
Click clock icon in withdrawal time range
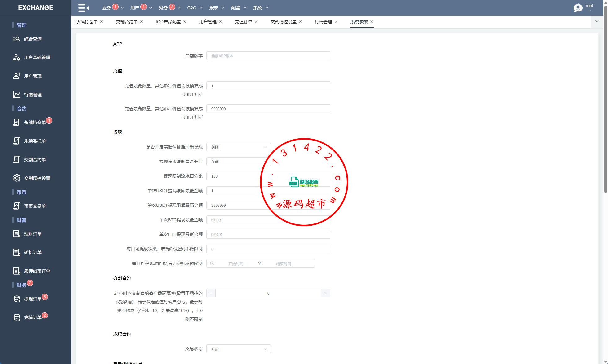click(212, 263)
